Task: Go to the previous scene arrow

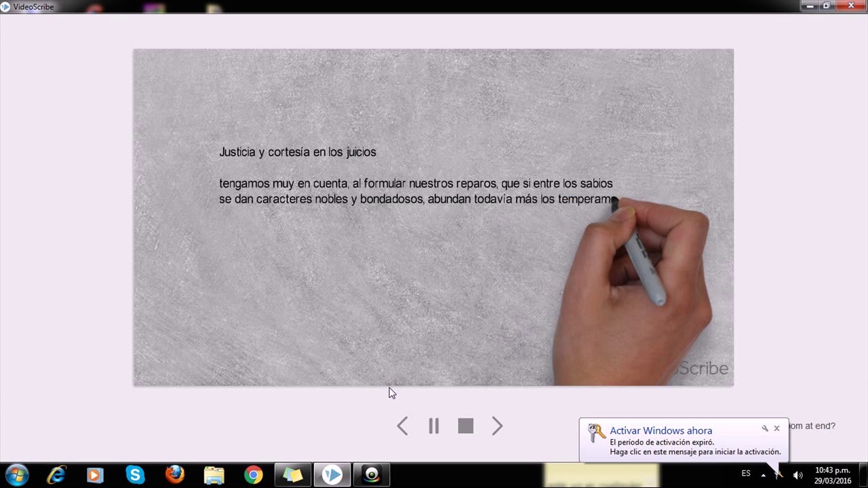Action: [403, 426]
